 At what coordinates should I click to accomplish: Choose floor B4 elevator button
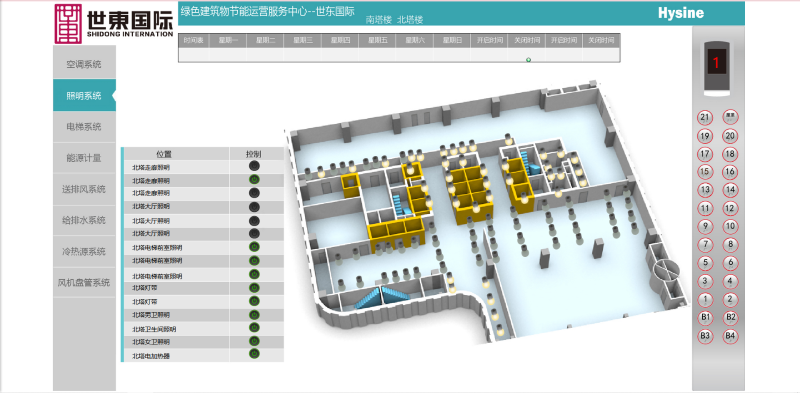pyautogui.click(x=731, y=336)
